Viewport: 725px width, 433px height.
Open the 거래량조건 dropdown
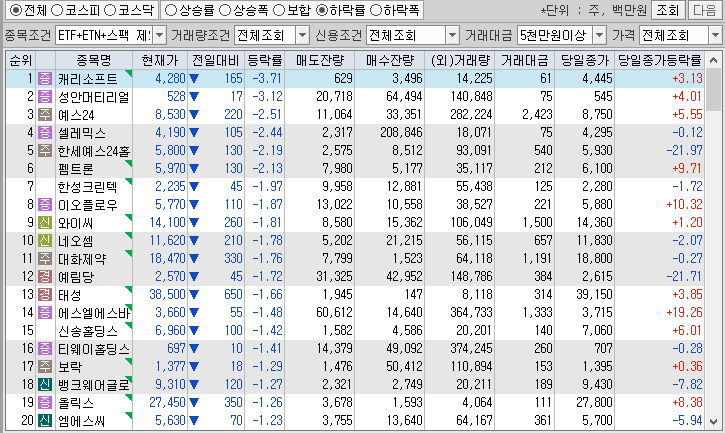click(302, 35)
